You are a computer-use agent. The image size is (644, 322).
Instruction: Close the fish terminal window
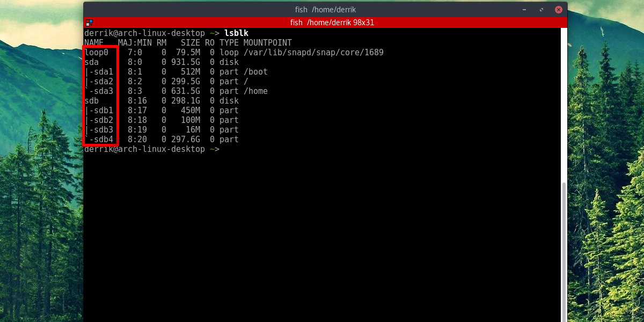559,10
